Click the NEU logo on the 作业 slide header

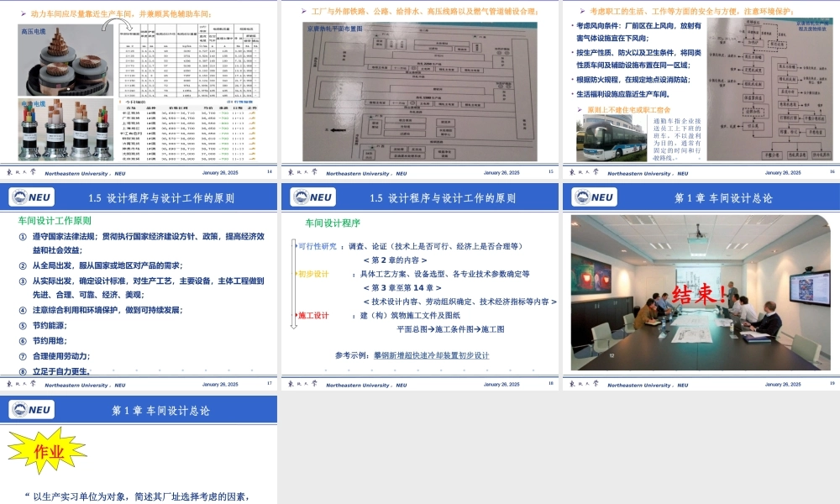pyautogui.click(x=32, y=410)
